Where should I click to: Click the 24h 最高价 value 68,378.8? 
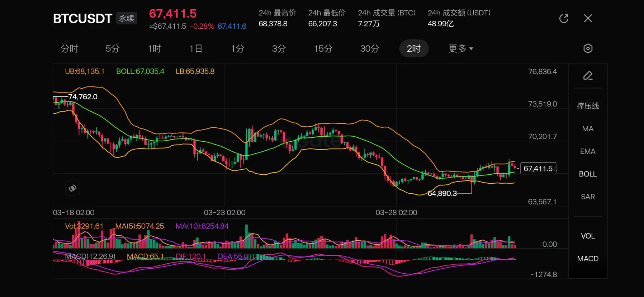click(x=273, y=24)
